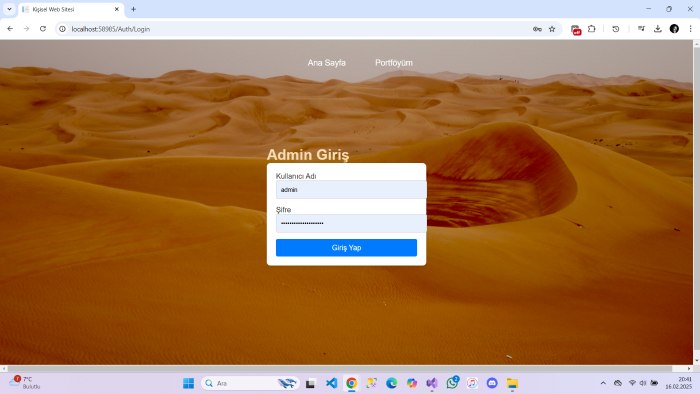Select the Kişisel Web Sitesi tab
The image size is (700, 394).
pyautogui.click(x=71, y=9)
